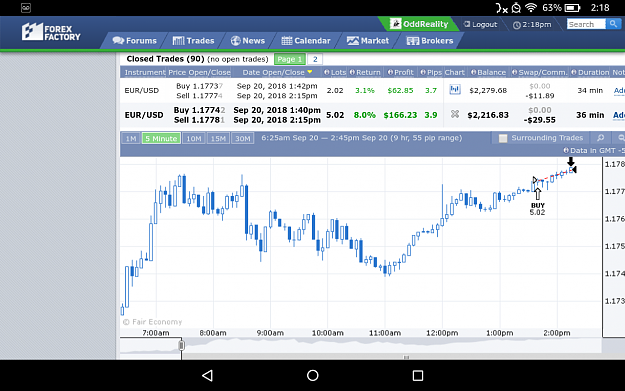This screenshot has height=391, width=625.
Task: Tap the alarm status icon
Action: pyautogui.click(x=516, y=8)
